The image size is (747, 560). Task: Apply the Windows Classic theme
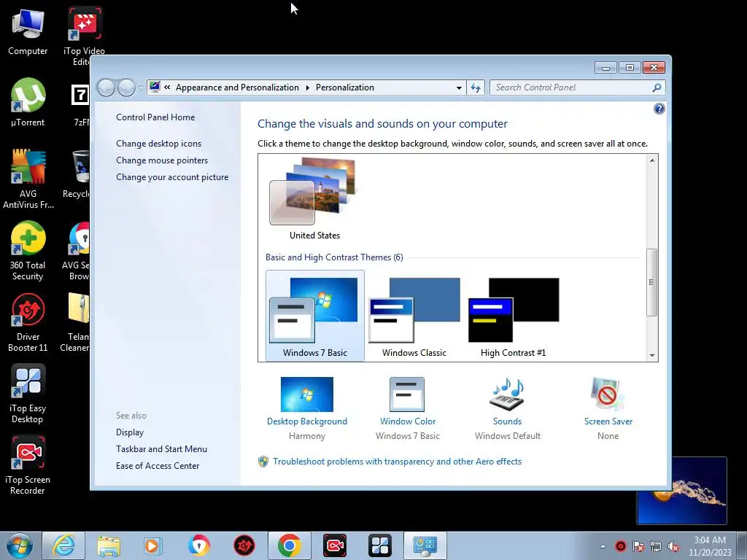pyautogui.click(x=414, y=316)
